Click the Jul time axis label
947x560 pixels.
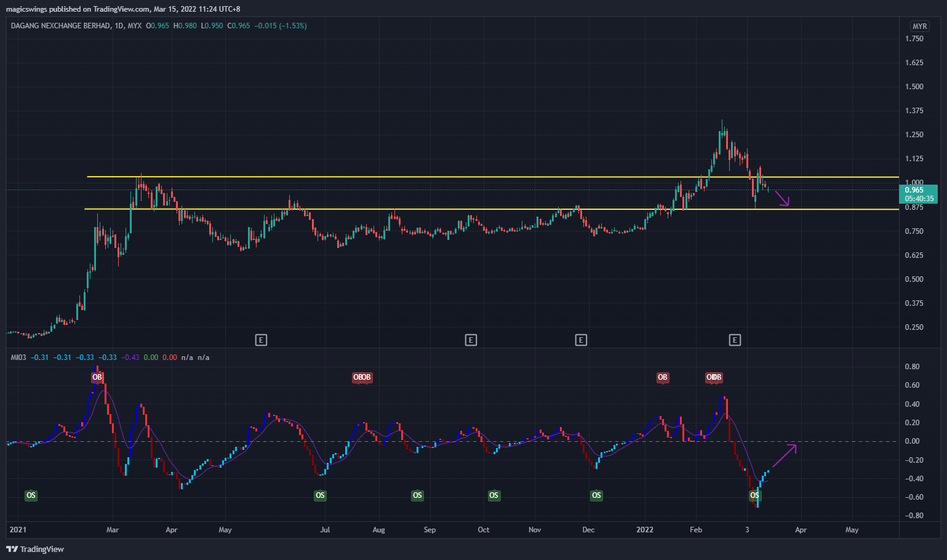pos(326,530)
